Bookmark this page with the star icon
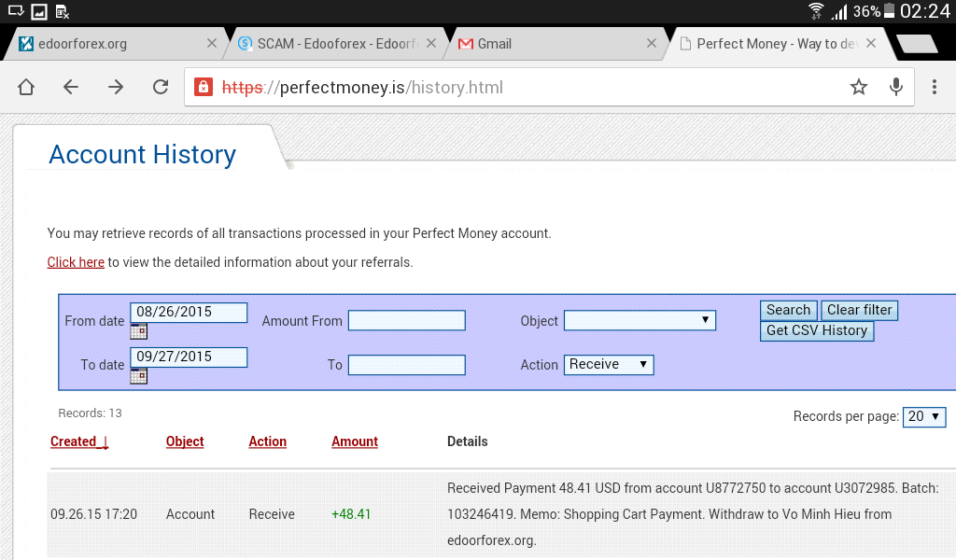This screenshot has height=560, width=956. tap(858, 87)
